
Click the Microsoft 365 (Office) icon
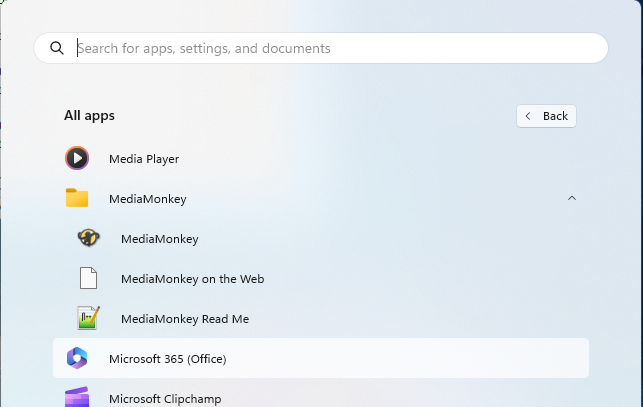tap(77, 358)
